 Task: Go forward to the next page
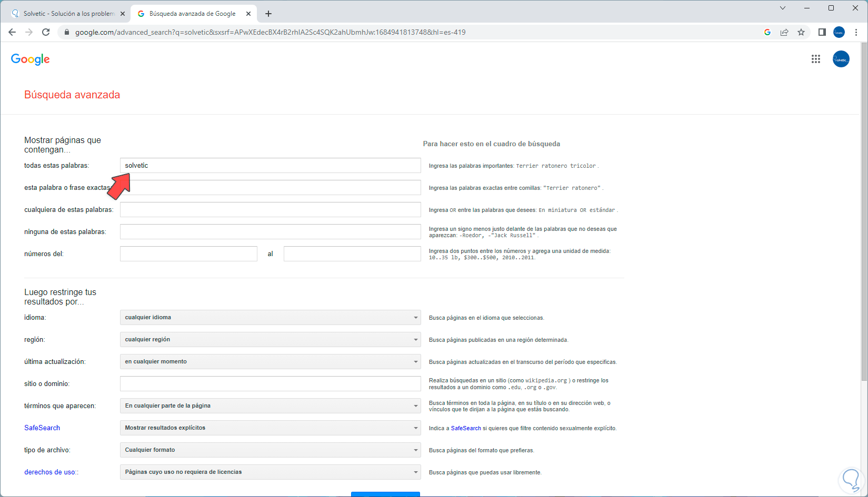(29, 32)
